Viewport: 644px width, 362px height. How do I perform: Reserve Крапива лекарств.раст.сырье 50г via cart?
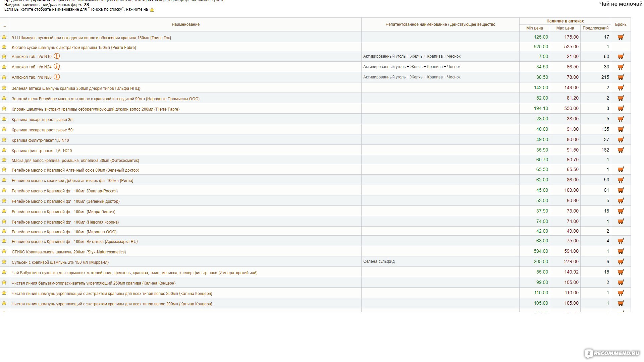[x=621, y=129]
